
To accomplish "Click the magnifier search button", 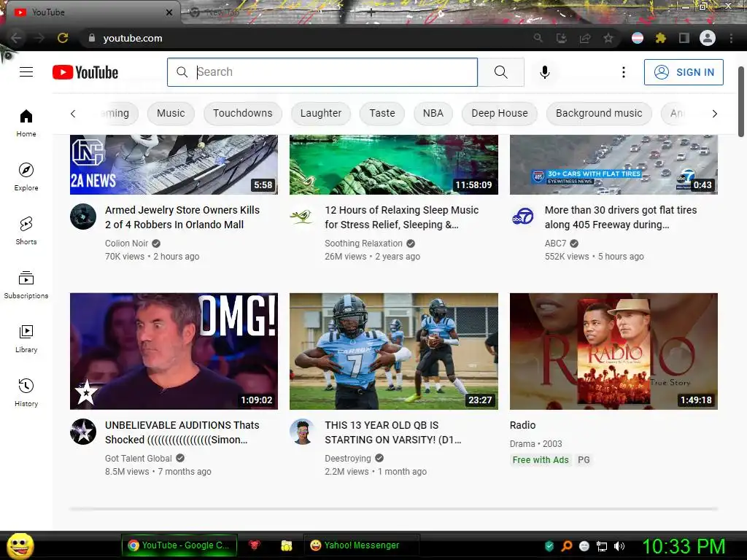I will point(500,72).
